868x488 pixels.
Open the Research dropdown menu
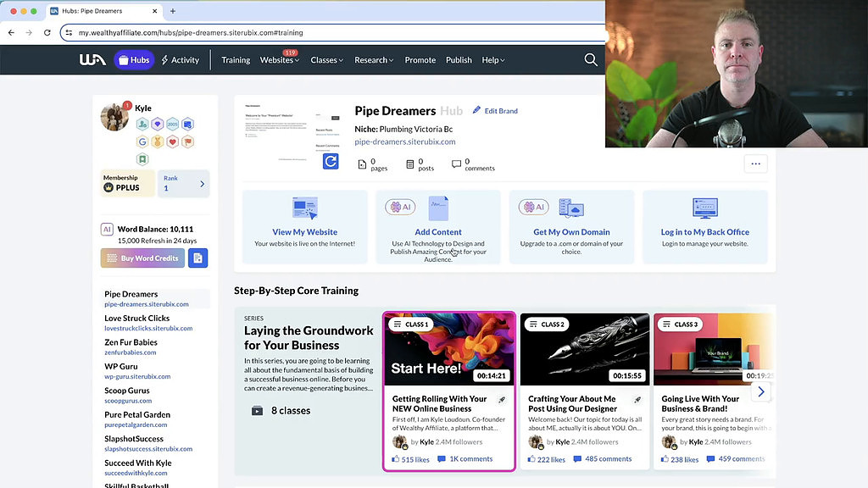[x=373, y=60]
